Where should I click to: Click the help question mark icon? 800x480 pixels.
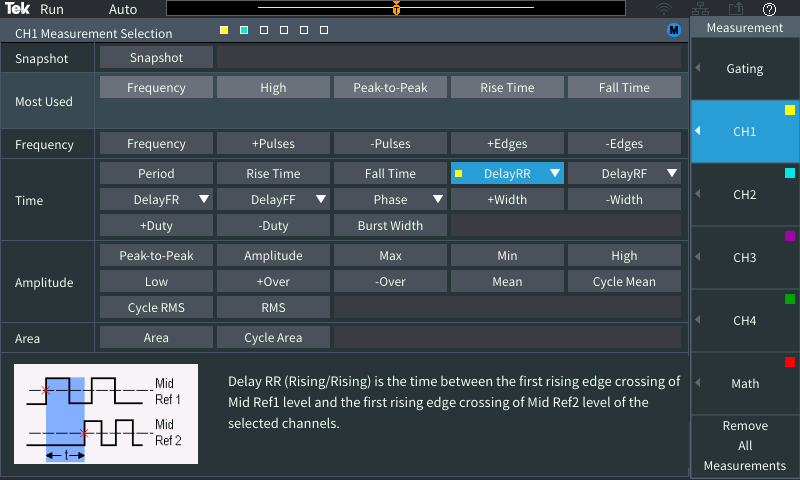pos(769,9)
